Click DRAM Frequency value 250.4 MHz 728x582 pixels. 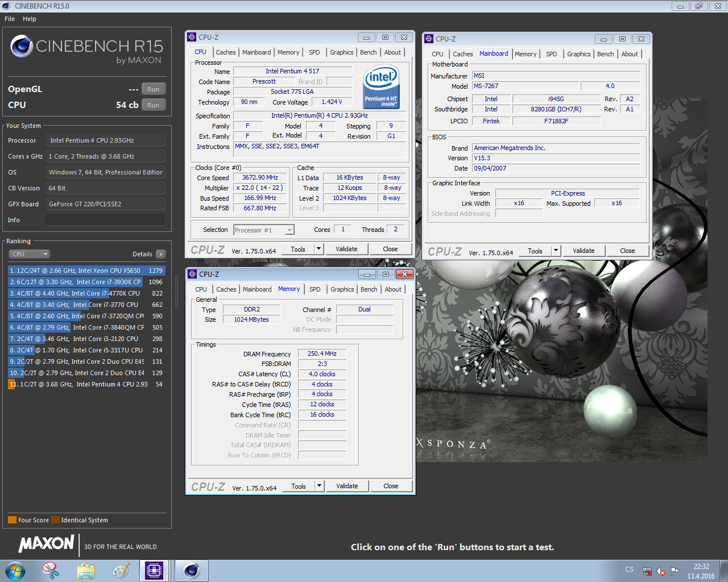[322, 354]
